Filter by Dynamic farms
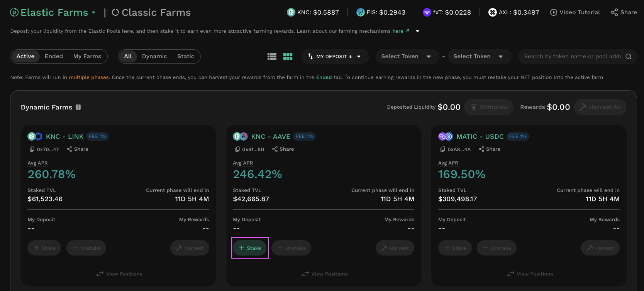The height and width of the screenshot is (291, 644). [x=154, y=56]
